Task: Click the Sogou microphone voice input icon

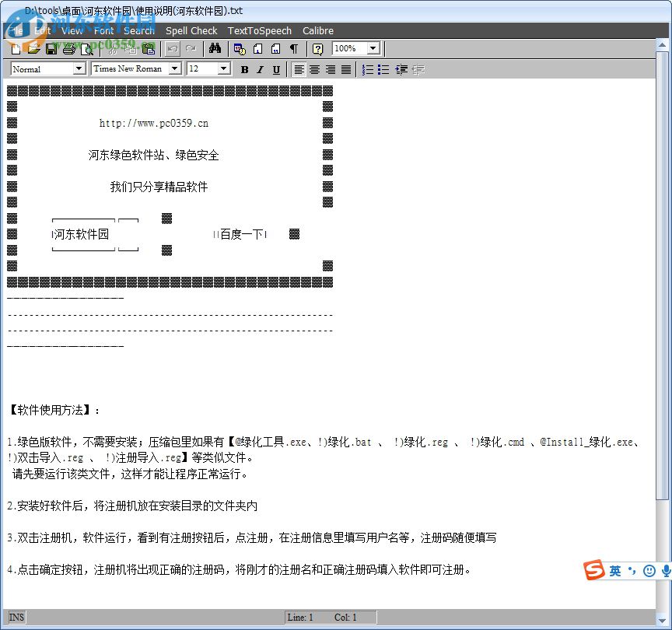Action: (x=666, y=571)
